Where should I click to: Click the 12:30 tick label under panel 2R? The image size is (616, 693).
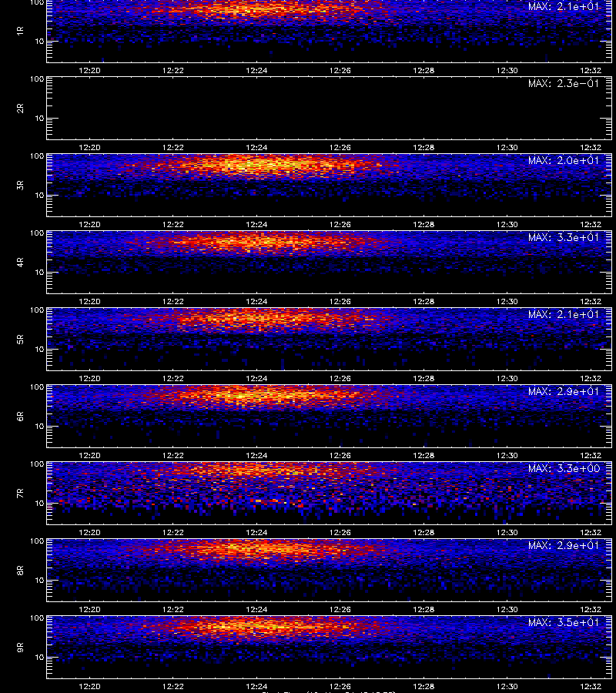[x=507, y=148]
